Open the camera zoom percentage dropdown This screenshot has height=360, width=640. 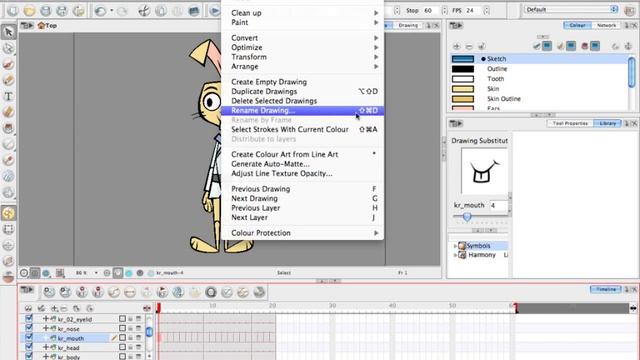[x=96, y=273]
